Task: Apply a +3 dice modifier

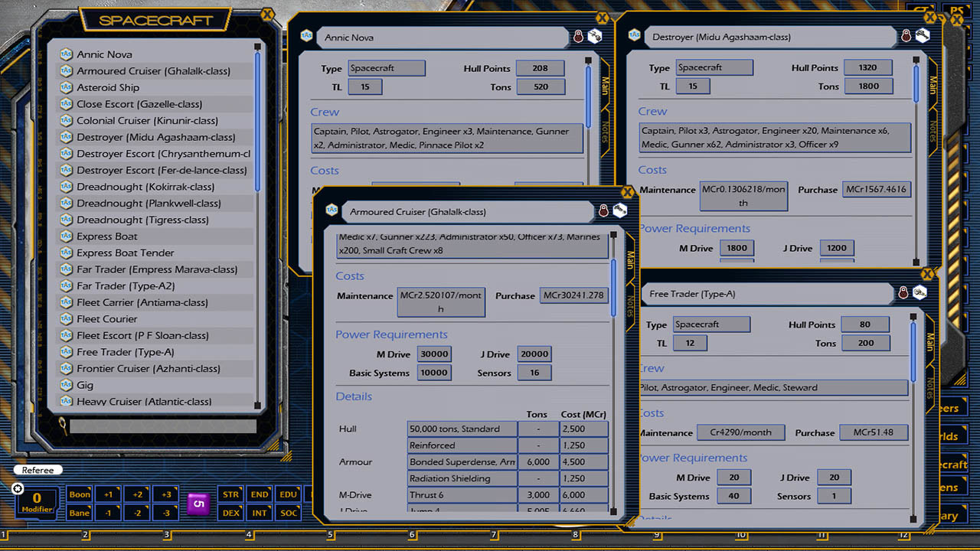Action: (166, 494)
